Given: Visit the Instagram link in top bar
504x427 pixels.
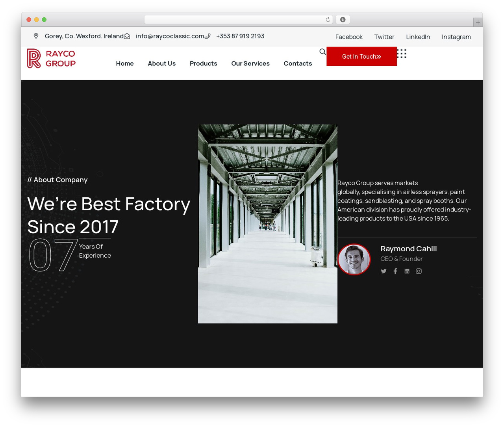Looking at the screenshot, I should pyautogui.click(x=456, y=37).
